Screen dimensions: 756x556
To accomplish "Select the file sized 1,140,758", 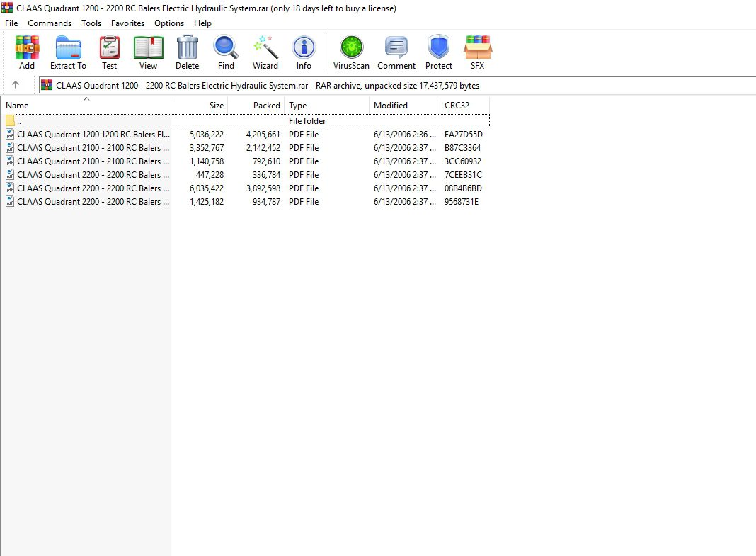I will pyautogui.click(x=93, y=161).
